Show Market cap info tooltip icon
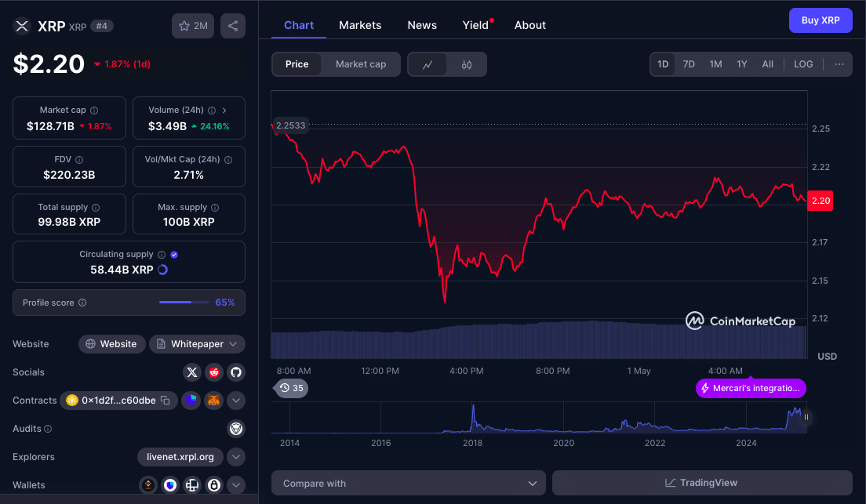 point(94,111)
